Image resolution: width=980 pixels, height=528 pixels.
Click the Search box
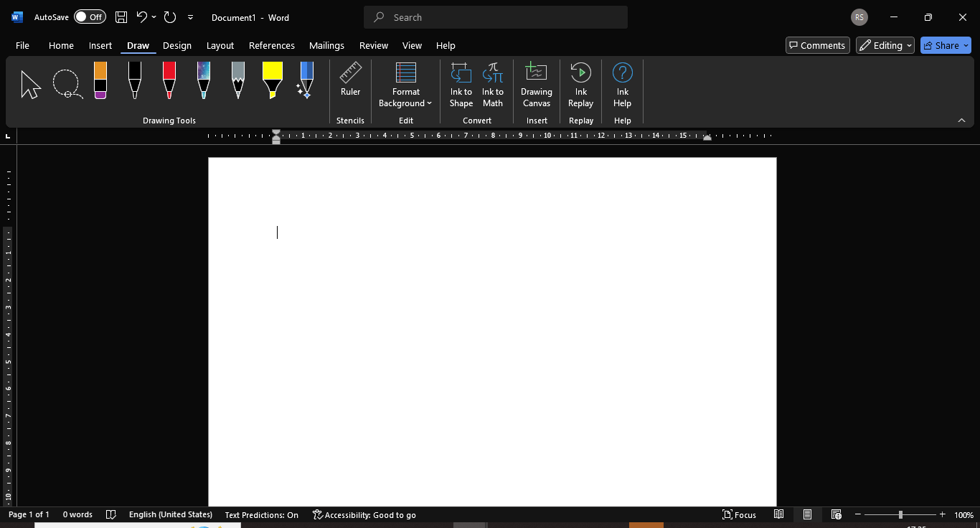tap(496, 17)
